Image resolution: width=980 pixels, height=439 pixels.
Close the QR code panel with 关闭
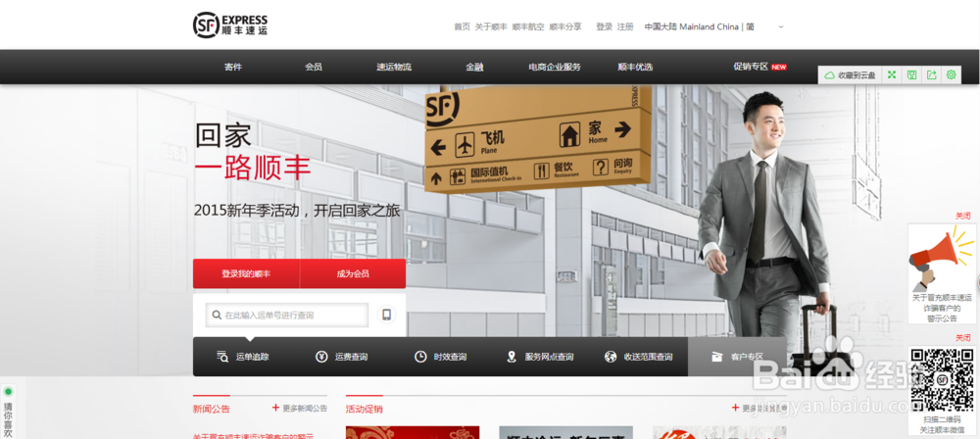[x=963, y=338]
